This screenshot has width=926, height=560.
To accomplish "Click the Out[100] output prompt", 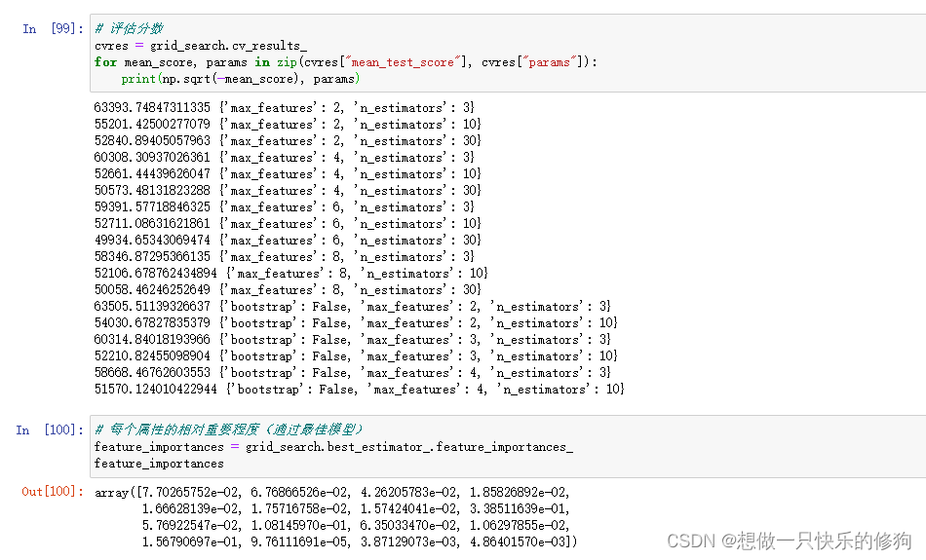I will point(53,492).
